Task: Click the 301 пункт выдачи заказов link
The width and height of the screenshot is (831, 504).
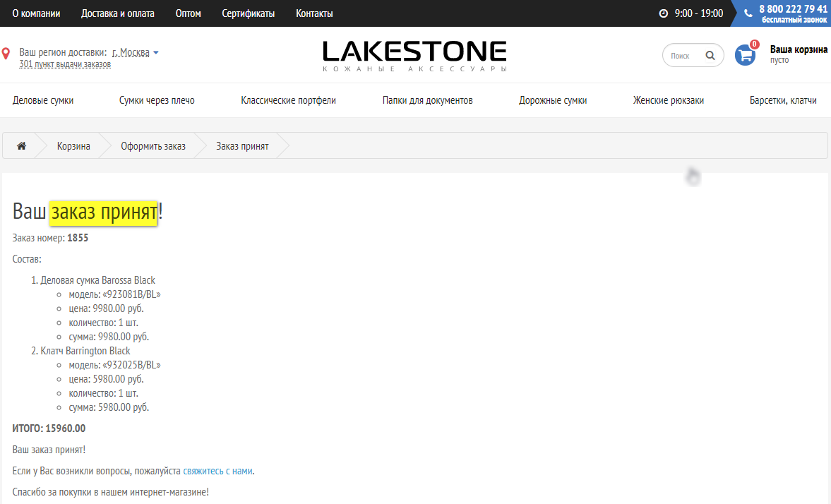Action: pyautogui.click(x=65, y=64)
